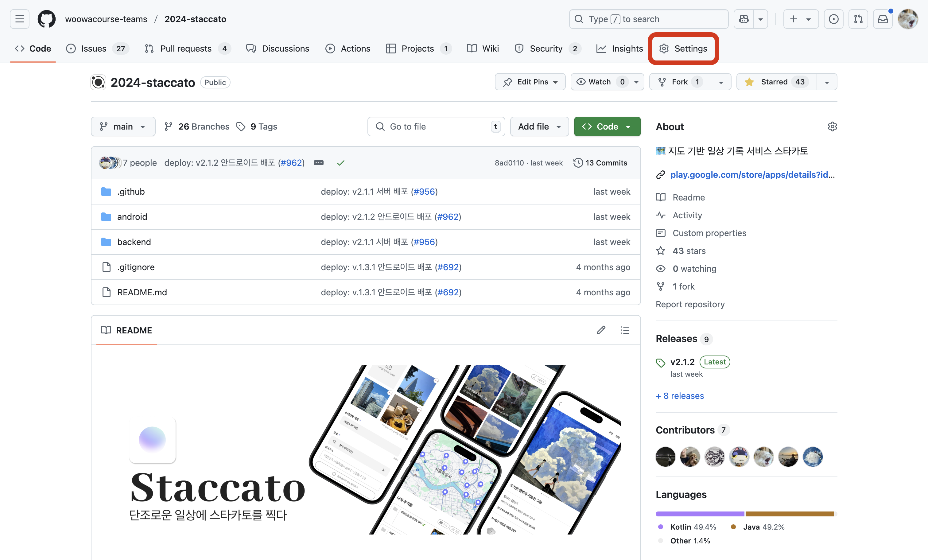Open the main branch dropdown
The width and height of the screenshot is (928, 560).
pyautogui.click(x=123, y=126)
